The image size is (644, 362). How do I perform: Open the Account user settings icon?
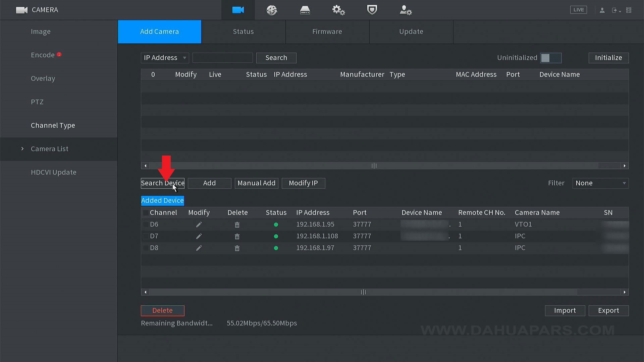tap(406, 10)
